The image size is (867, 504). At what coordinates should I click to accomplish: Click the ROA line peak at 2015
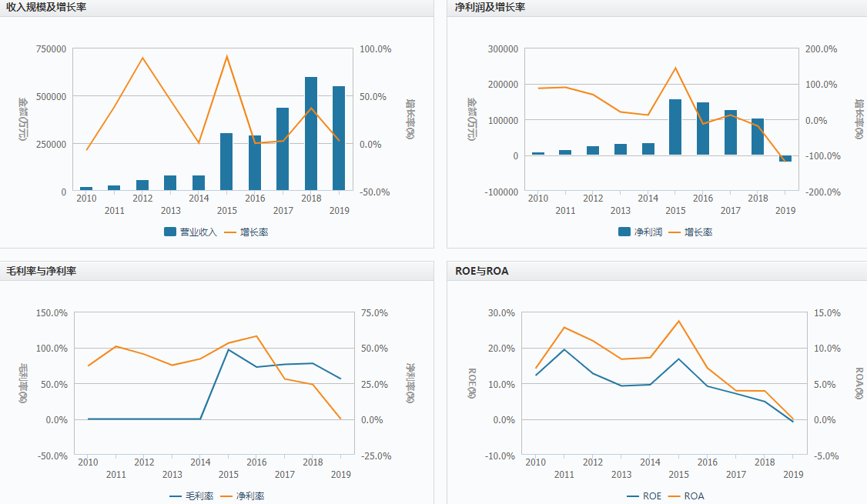pos(678,321)
